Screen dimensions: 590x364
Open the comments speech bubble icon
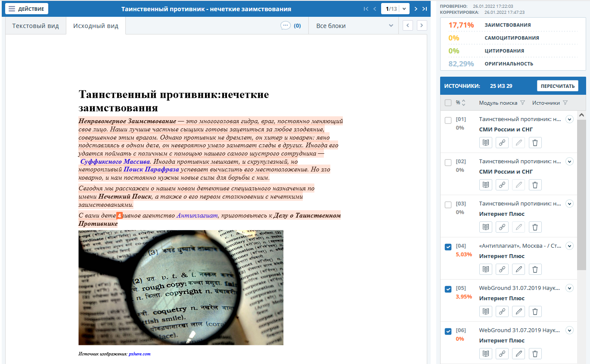[x=285, y=26]
